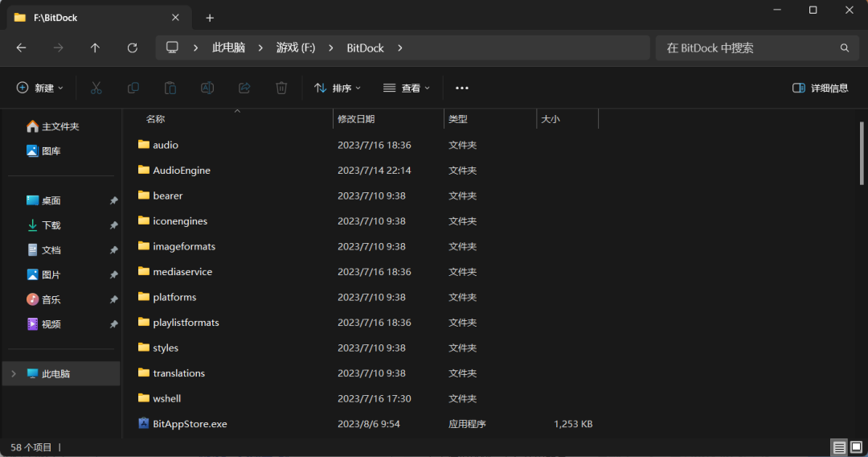The width and height of the screenshot is (868, 457).
Task: Switch to large thumbnails view icon
Action: click(857, 447)
